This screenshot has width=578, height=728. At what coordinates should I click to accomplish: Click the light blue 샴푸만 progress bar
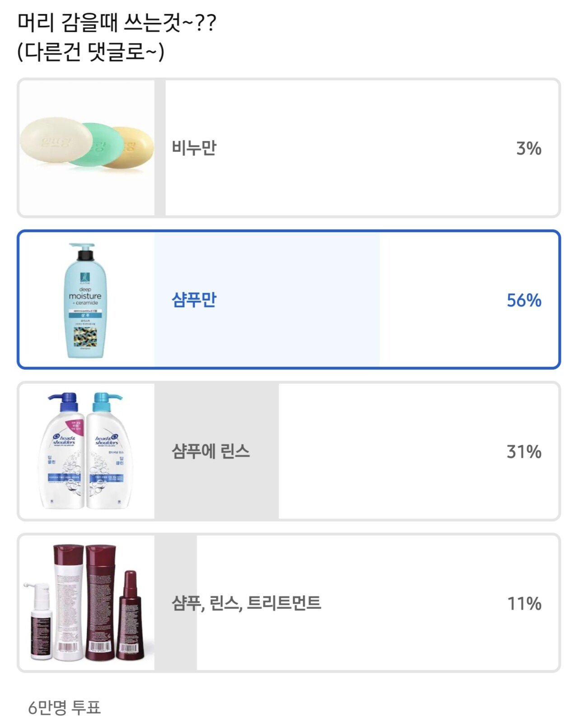pyautogui.click(x=267, y=300)
